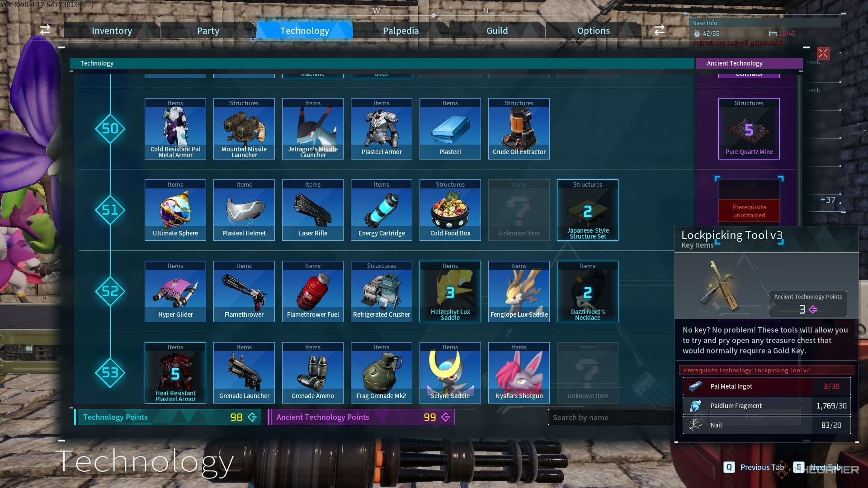Viewport: 868px width, 488px height.
Task: Select the Refrigerated Crusher structure icon
Action: coord(382,291)
